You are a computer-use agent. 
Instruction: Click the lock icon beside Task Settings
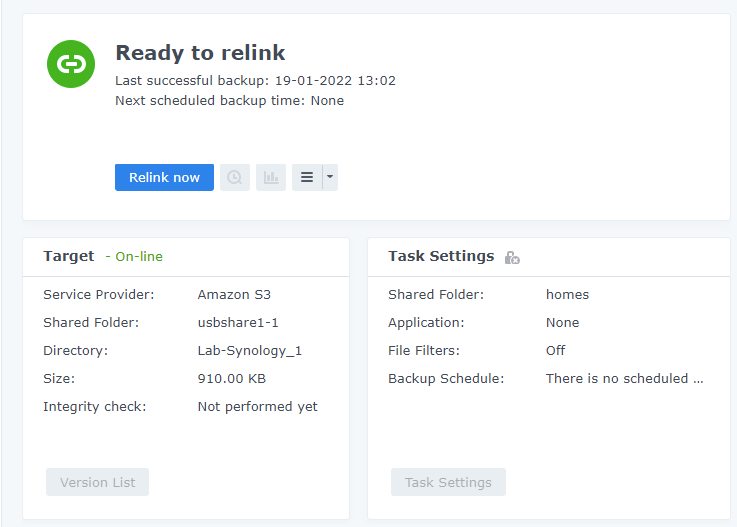[x=512, y=257]
